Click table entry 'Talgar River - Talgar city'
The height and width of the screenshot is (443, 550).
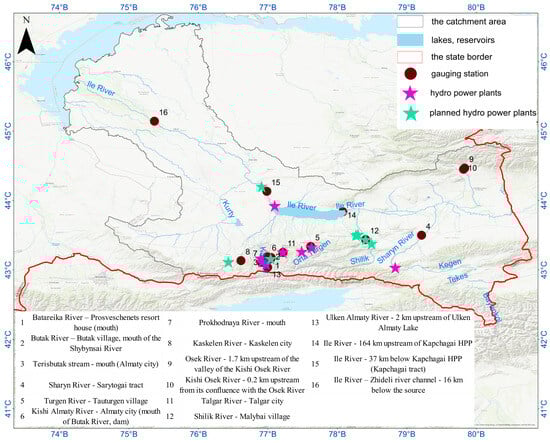click(242, 401)
